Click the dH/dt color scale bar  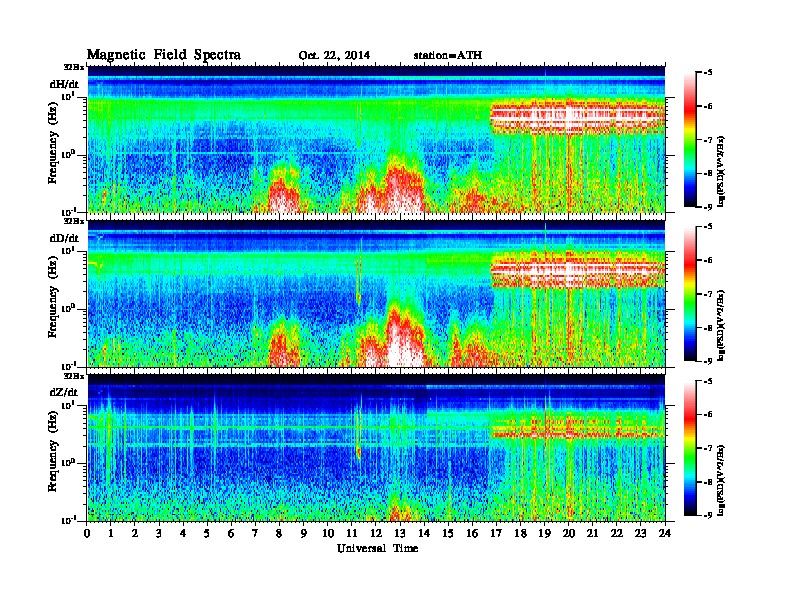[690, 140]
